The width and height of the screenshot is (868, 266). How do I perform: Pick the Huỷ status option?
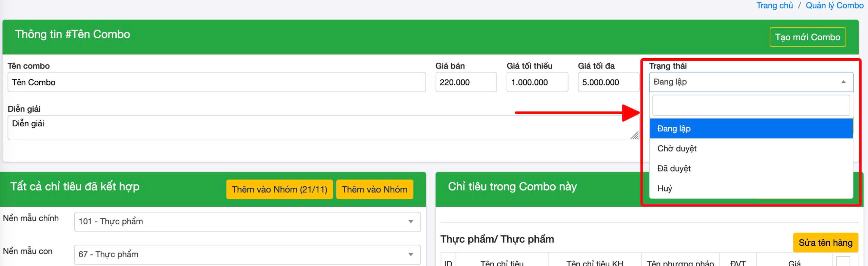click(751, 188)
